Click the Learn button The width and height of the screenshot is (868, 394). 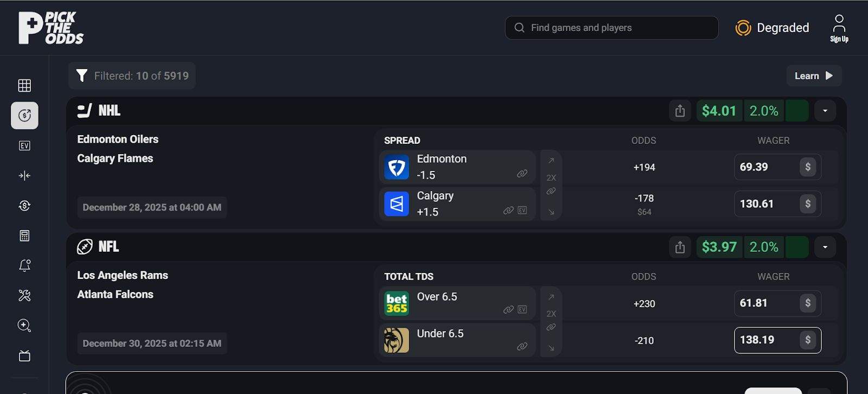pyautogui.click(x=813, y=76)
